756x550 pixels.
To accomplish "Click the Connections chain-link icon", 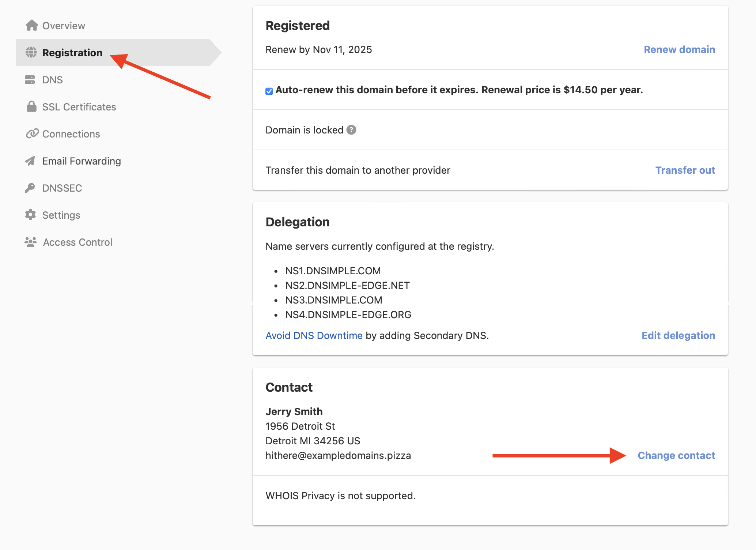I will (x=31, y=134).
